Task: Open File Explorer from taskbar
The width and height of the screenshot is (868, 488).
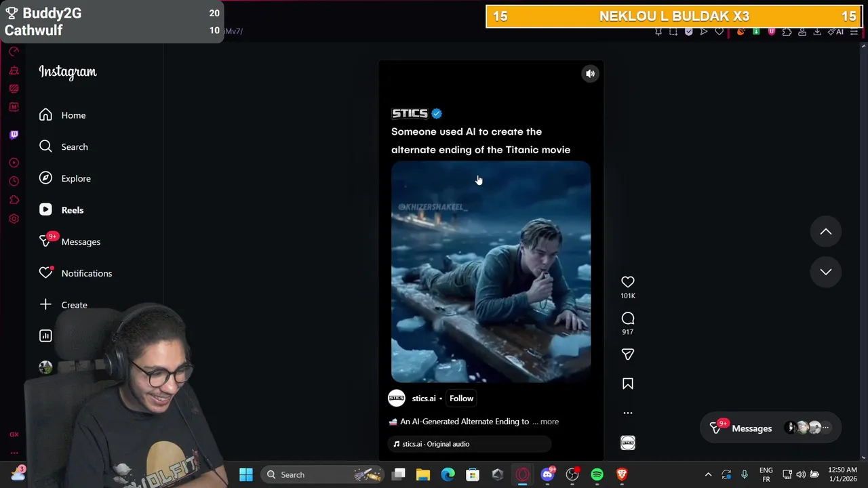Action: click(x=423, y=474)
